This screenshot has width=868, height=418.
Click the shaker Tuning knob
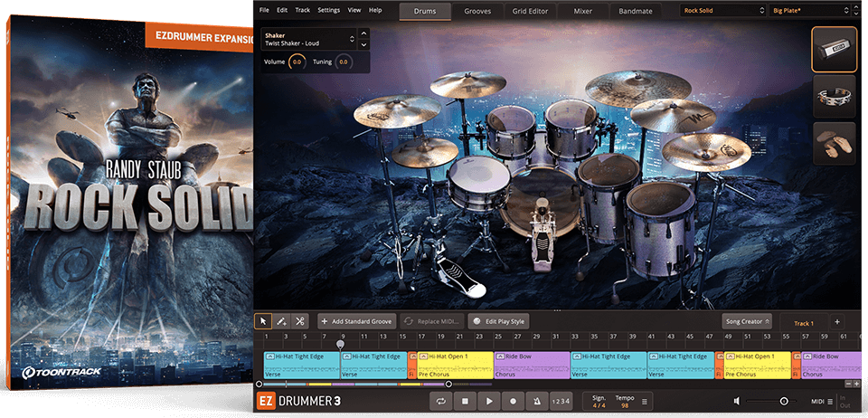tap(344, 62)
